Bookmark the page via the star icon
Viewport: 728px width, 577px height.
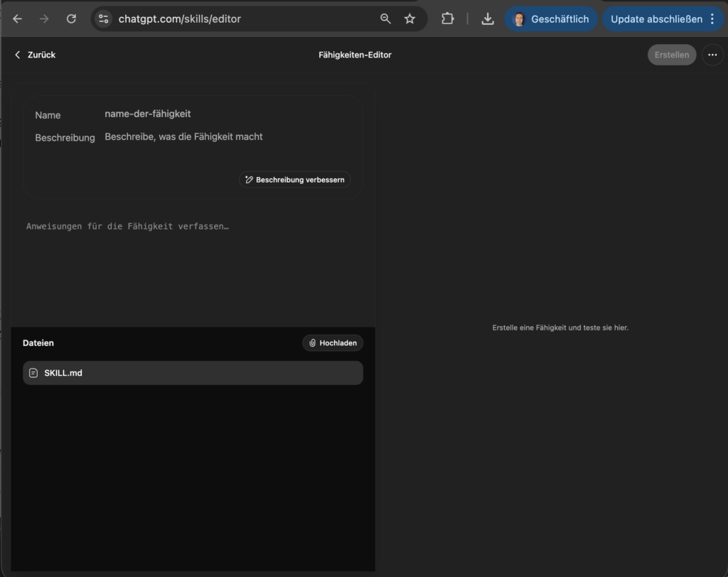pyautogui.click(x=409, y=18)
